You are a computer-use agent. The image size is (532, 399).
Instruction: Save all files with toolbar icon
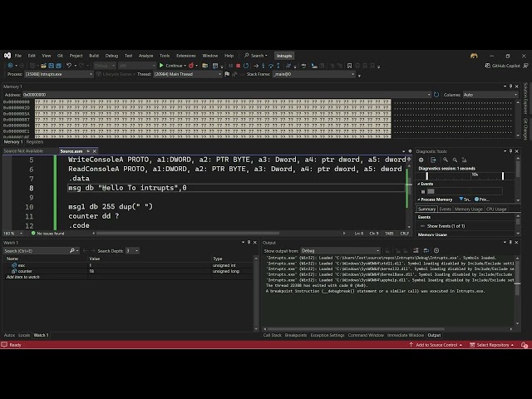[59, 66]
